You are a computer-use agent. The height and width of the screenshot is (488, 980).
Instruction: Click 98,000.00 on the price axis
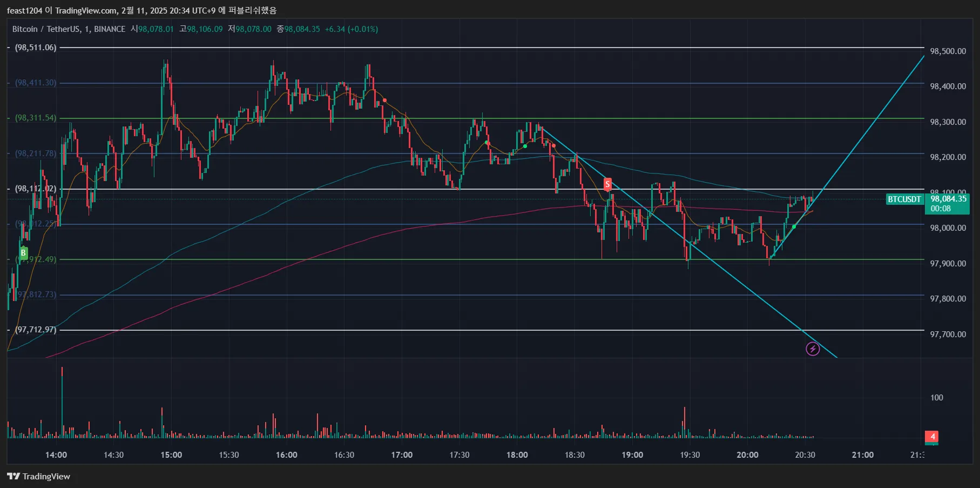948,228
